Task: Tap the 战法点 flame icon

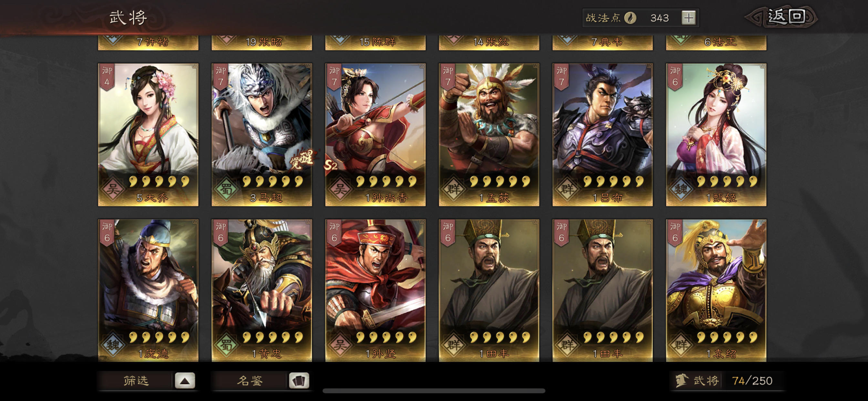Action: click(630, 18)
